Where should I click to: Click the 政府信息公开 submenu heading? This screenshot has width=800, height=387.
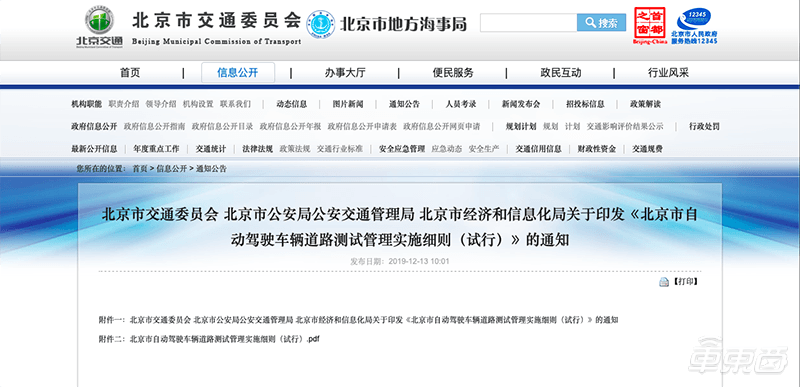94,126
